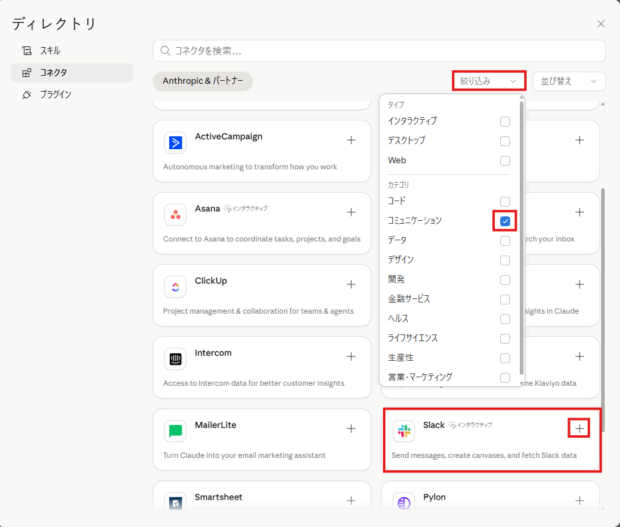The height and width of the screenshot is (527, 620).
Task: Open the 絞り込み filter dropdown
Action: (x=489, y=81)
